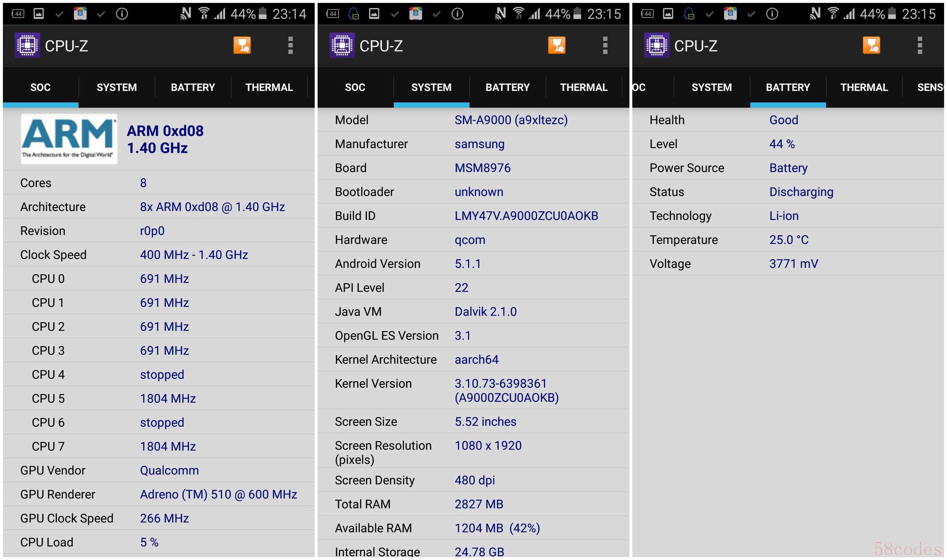Tap CPU 7 row's 1804 MHz value

tap(168, 446)
